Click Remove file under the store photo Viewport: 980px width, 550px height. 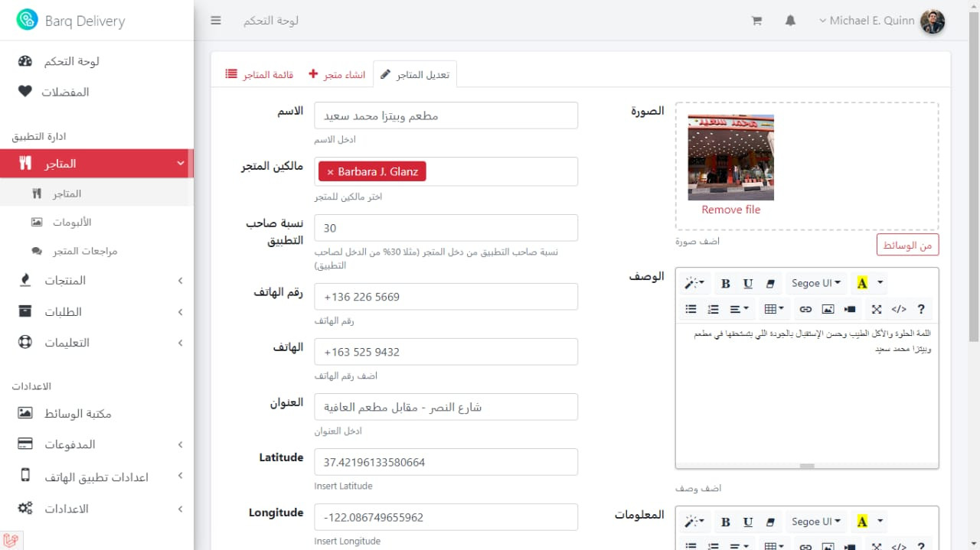click(x=730, y=209)
